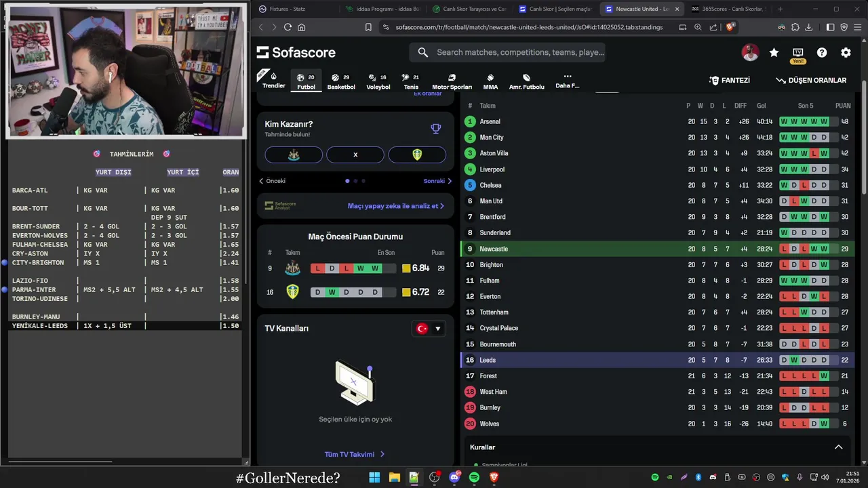Screen dimensions: 868x488
Task: Open Discord from the taskbar
Action: tap(454, 477)
